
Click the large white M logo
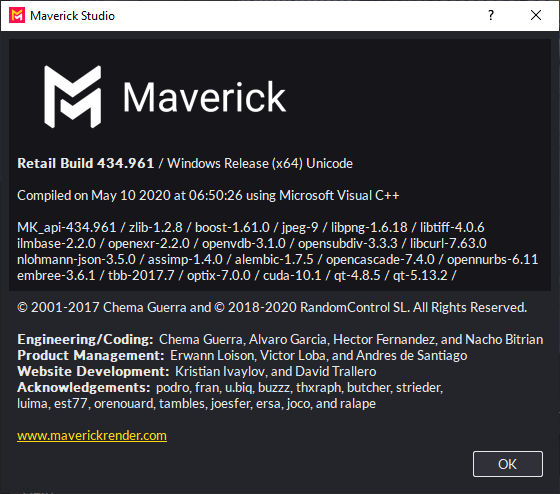pos(72,96)
